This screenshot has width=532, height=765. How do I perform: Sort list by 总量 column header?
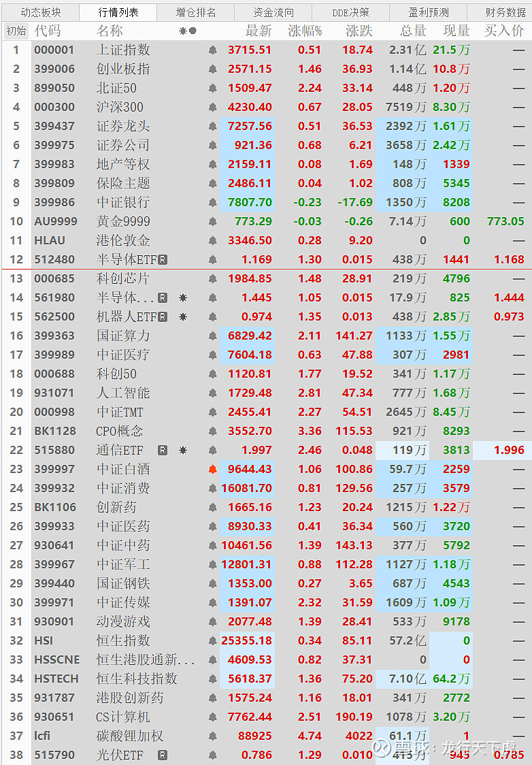(x=413, y=31)
